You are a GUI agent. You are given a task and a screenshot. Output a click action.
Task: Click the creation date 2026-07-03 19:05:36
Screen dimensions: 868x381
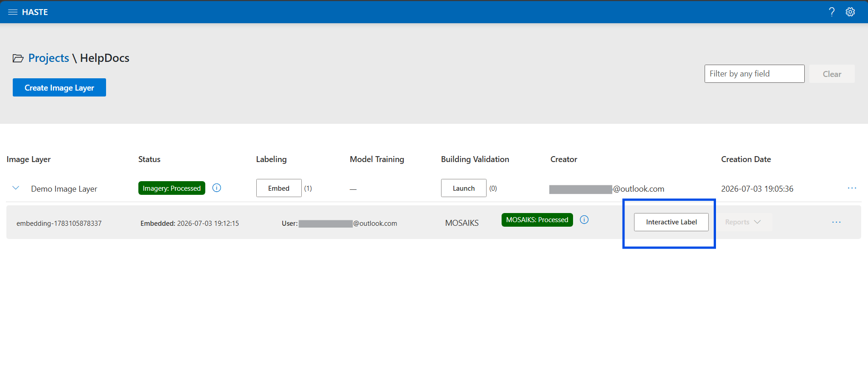point(757,189)
